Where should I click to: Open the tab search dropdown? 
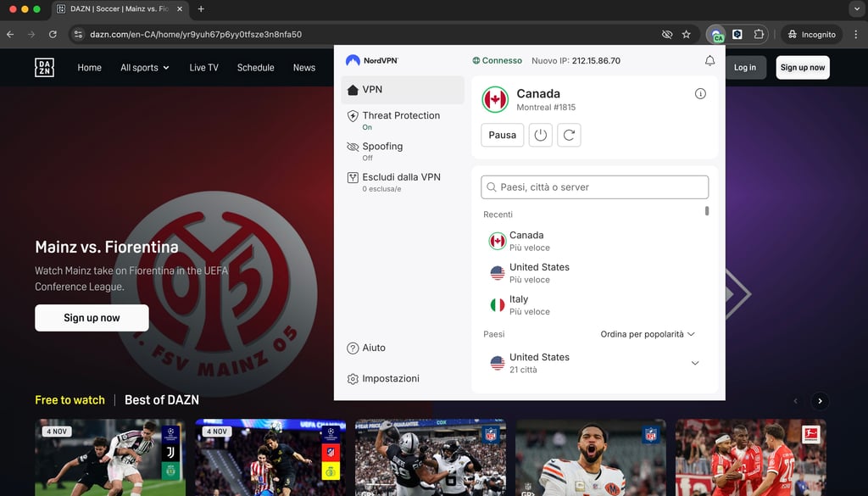[x=858, y=8]
